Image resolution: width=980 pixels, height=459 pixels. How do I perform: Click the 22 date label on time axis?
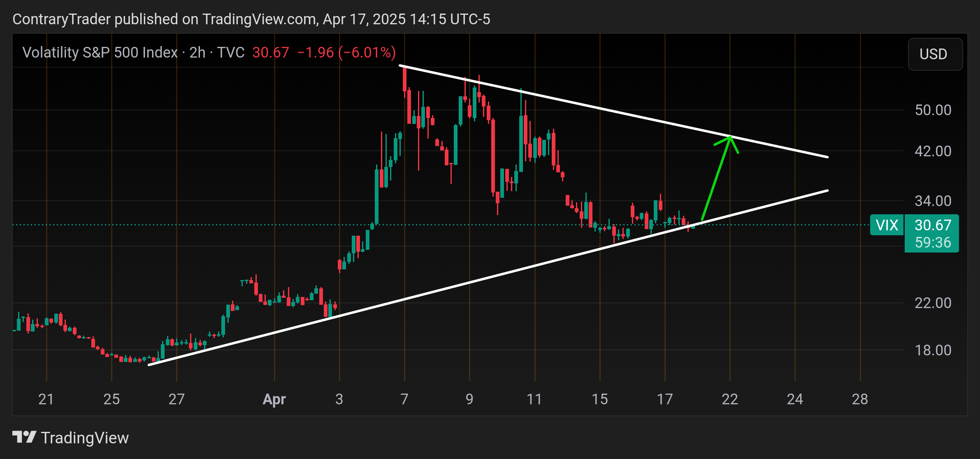[x=730, y=399]
